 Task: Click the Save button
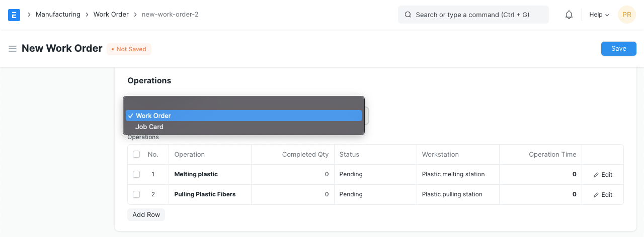click(618, 49)
